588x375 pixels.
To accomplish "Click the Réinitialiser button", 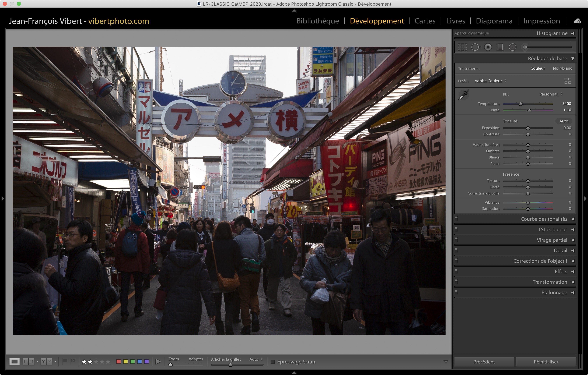I will [x=546, y=362].
